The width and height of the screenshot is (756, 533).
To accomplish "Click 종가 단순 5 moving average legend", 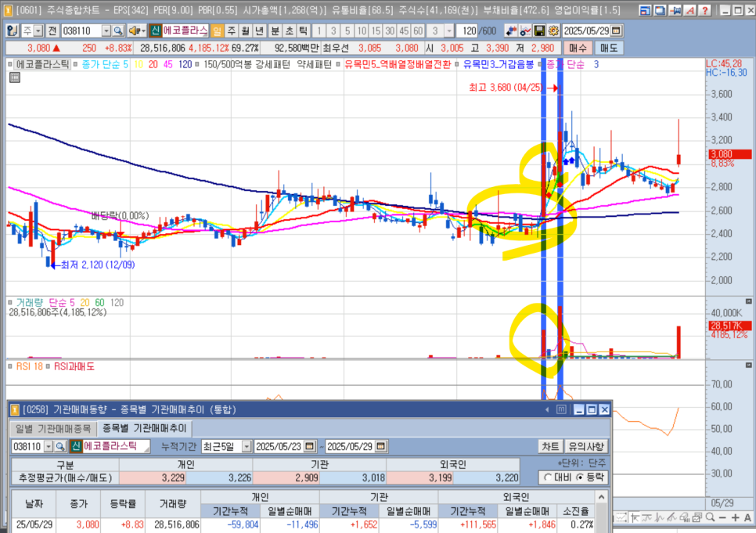I will point(105,64).
